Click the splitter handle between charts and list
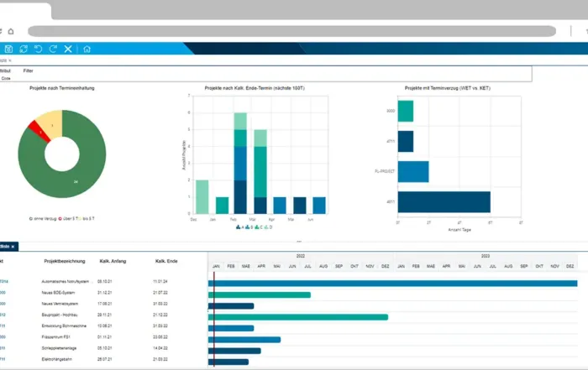 (299, 242)
